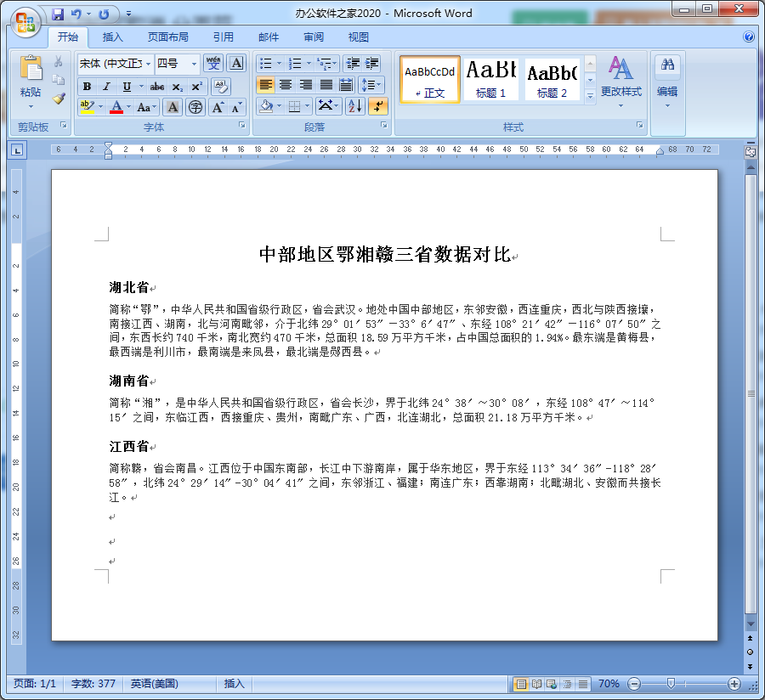
Task: Toggle strikethrough formatting
Action: (157, 87)
